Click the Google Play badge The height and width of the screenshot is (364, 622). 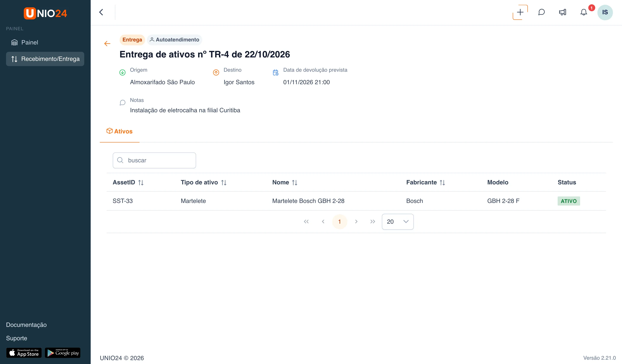63,353
